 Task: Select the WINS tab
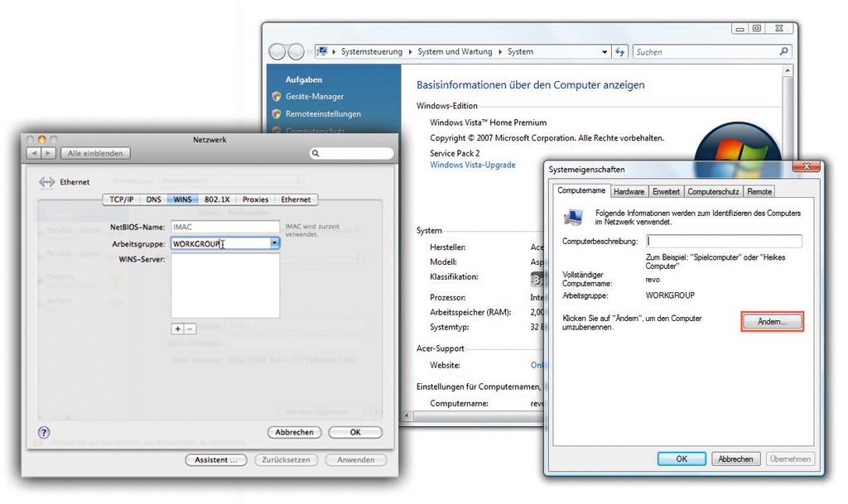(182, 199)
